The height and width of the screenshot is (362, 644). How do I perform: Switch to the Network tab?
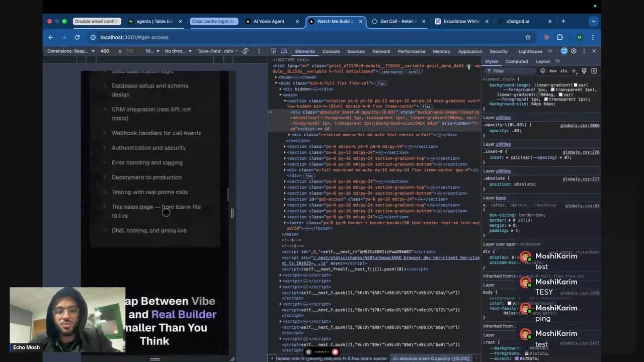point(381,51)
